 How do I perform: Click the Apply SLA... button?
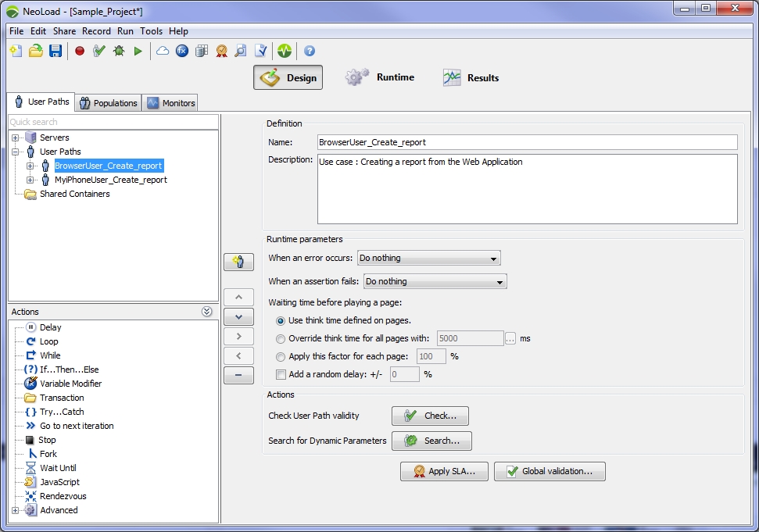pyautogui.click(x=444, y=471)
